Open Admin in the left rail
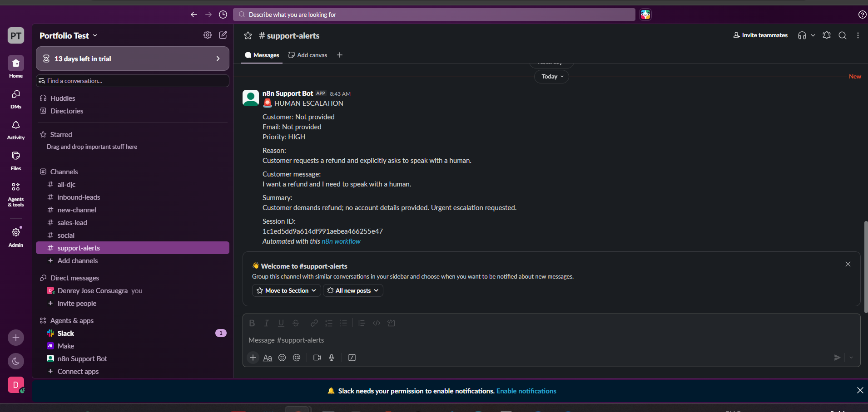 (x=16, y=237)
